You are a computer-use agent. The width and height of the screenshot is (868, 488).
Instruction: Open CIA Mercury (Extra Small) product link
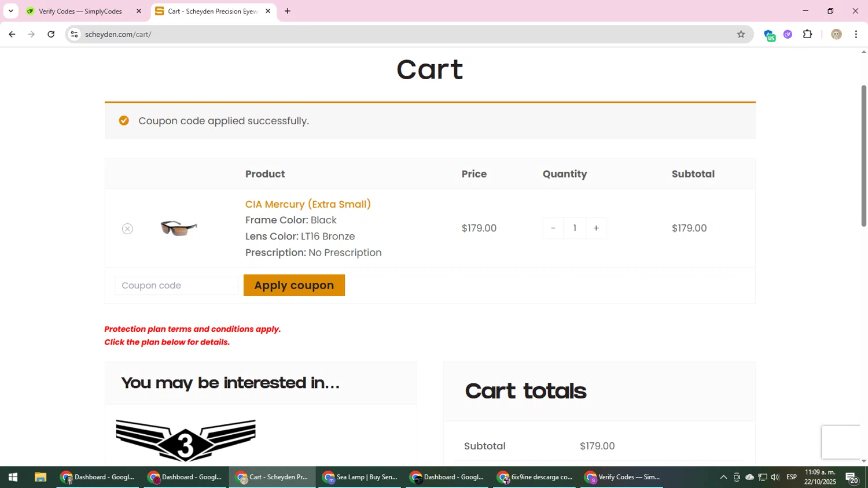click(x=308, y=204)
